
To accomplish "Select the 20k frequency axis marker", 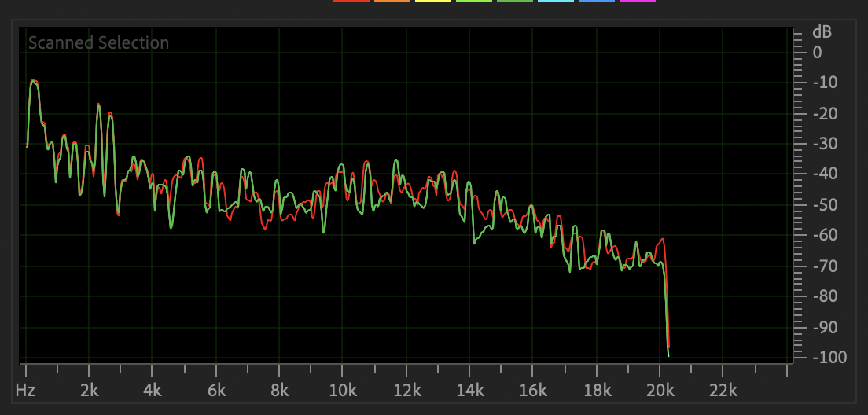I will [660, 390].
